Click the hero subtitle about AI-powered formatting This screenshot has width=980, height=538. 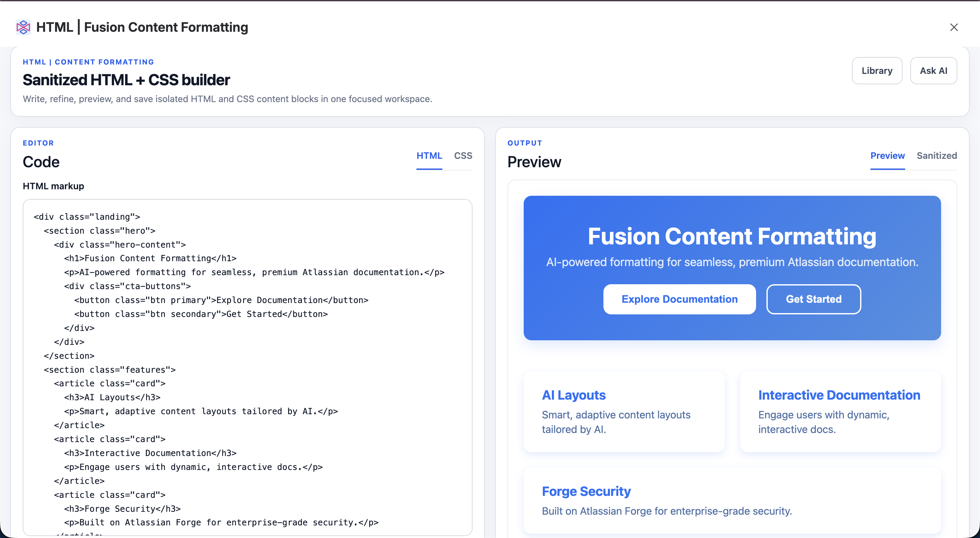732,262
